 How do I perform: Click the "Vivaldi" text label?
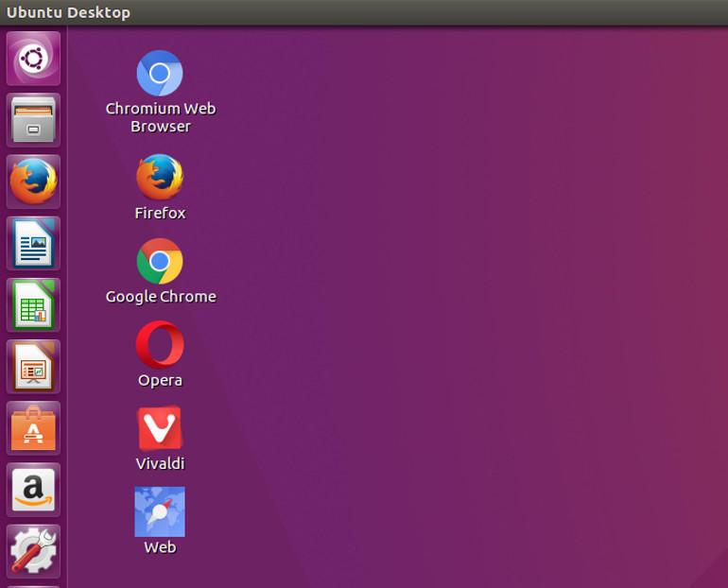(x=160, y=464)
